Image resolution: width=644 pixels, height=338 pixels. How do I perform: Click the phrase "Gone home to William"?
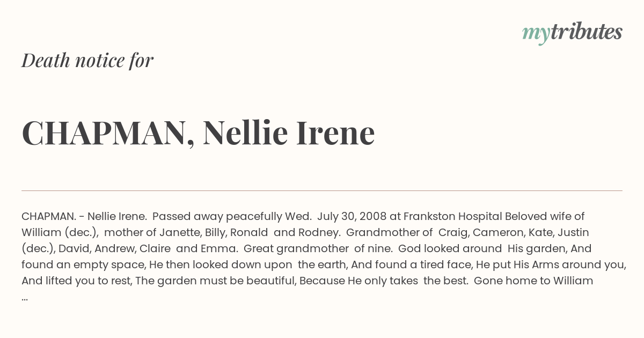[533, 281]
